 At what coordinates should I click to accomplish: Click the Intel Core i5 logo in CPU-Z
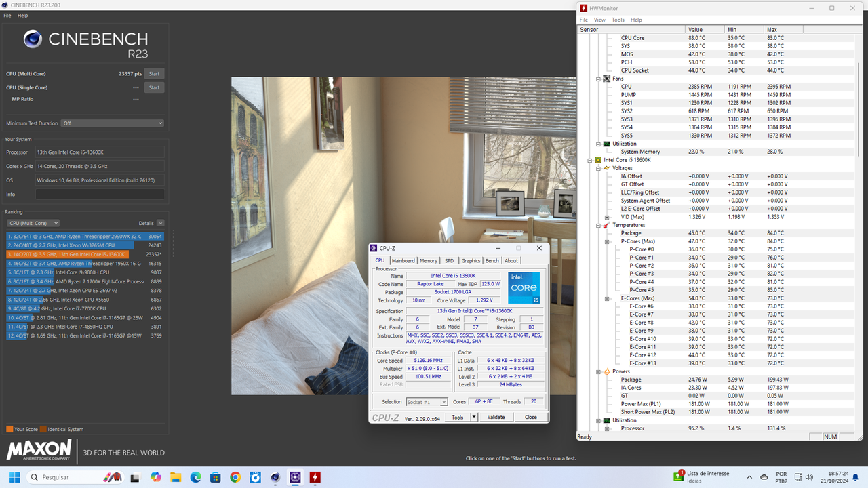coord(523,287)
